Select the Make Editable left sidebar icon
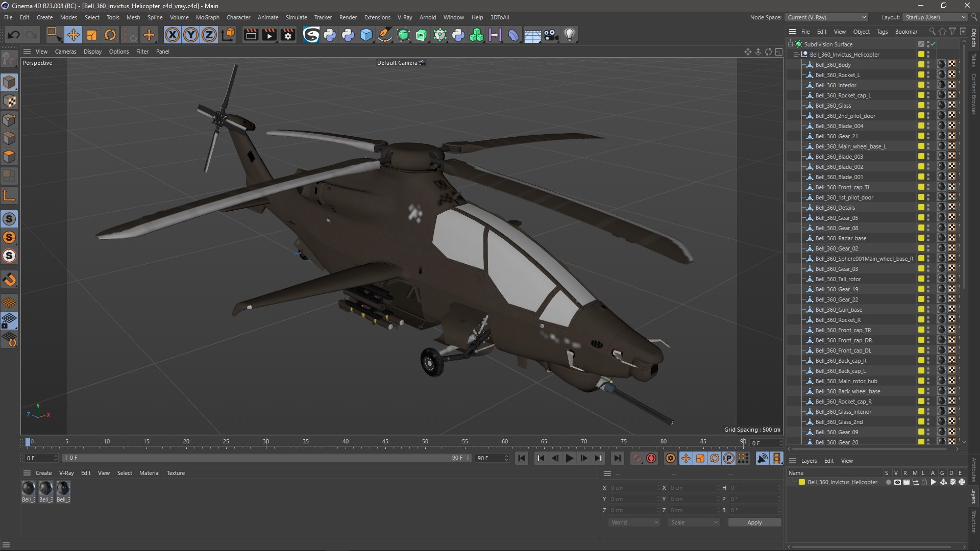 (9, 59)
